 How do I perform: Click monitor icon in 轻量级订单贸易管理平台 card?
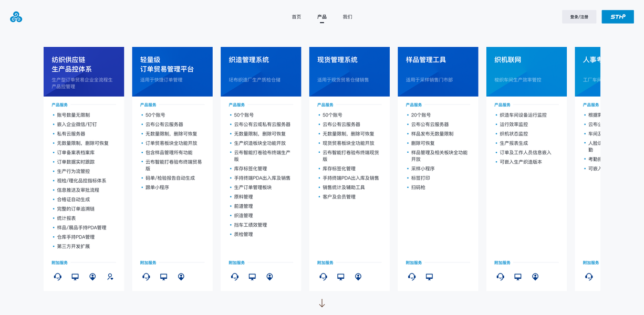[x=163, y=277]
